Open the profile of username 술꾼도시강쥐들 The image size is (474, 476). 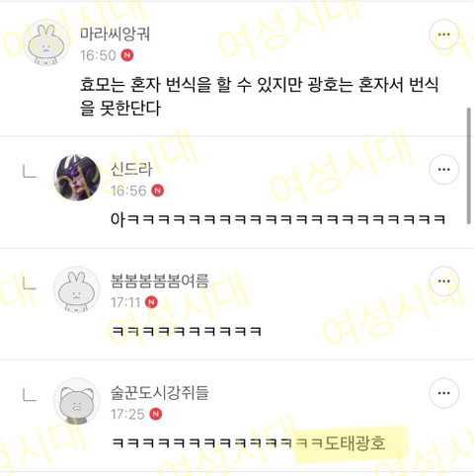pyautogui.click(x=160, y=393)
